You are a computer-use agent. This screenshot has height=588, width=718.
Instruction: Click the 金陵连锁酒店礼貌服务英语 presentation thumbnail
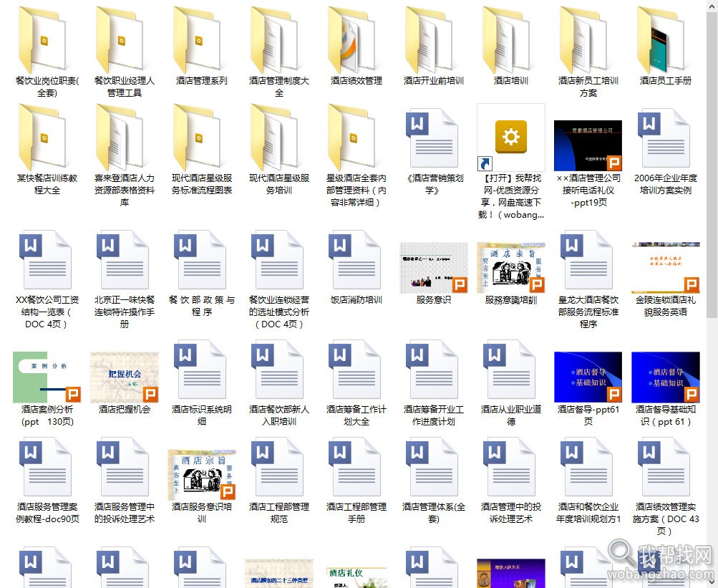coord(666,268)
